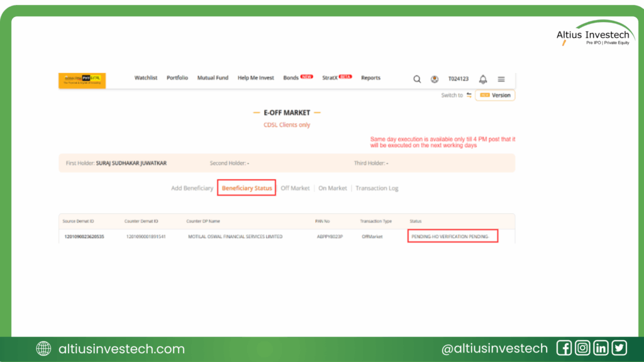
Task: Click the client code T024123
Action: click(x=458, y=79)
